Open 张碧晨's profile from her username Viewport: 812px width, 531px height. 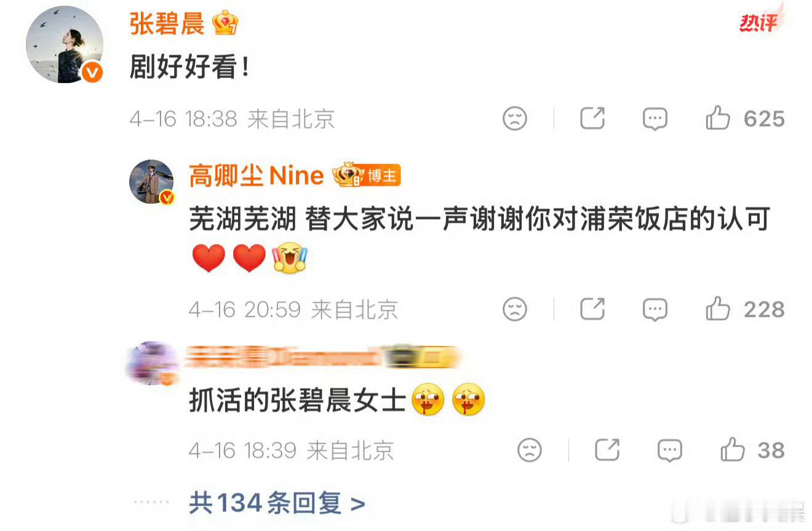(x=167, y=25)
